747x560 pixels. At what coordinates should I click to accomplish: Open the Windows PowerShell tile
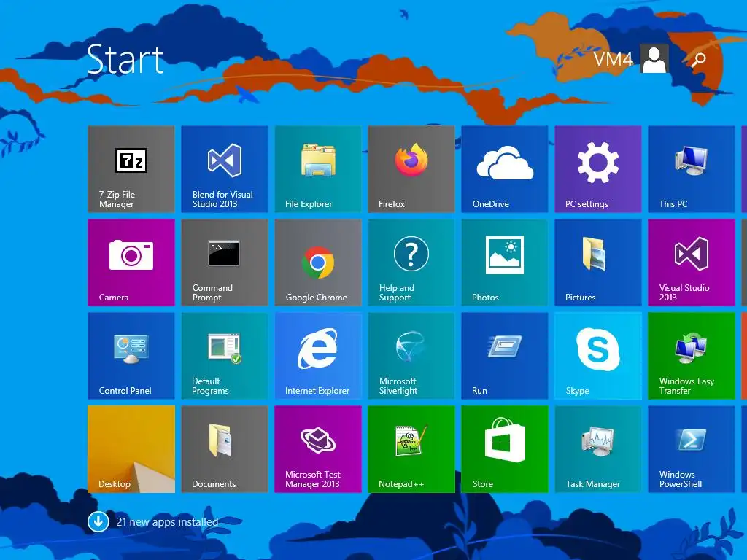692,449
